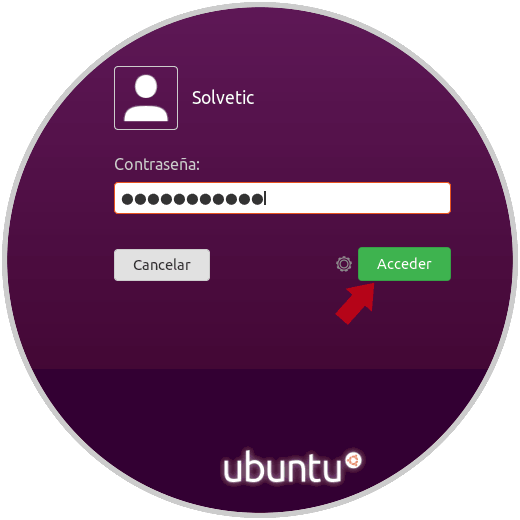Focus the Contraseña password field

point(282,198)
